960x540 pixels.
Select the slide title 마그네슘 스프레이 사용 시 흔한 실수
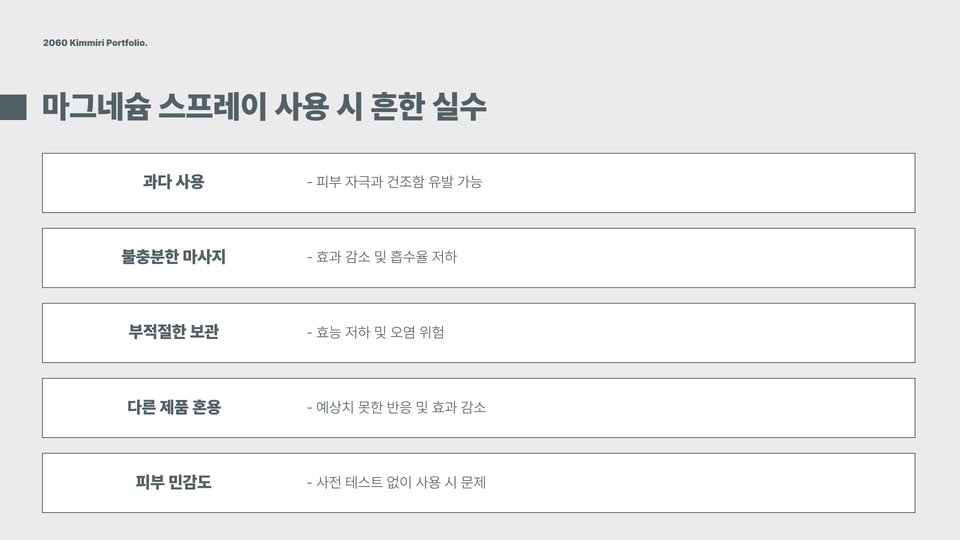click(x=264, y=107)
